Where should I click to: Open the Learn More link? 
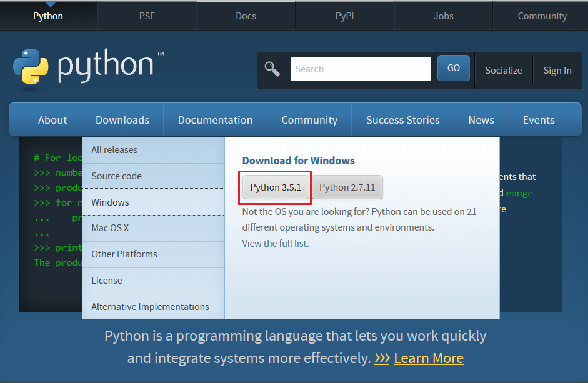429,358
